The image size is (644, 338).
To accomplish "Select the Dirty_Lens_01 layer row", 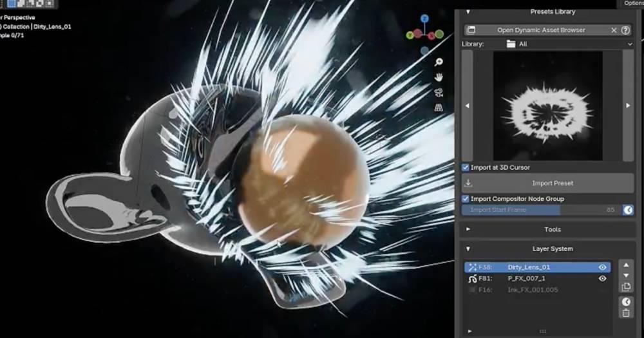I will coord(537,267).
